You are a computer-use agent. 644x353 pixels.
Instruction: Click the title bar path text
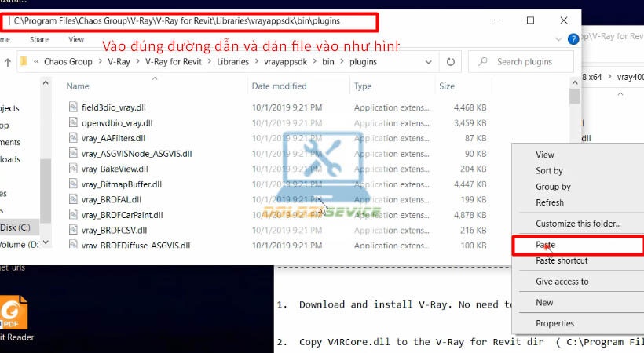(x=177, y=21)
